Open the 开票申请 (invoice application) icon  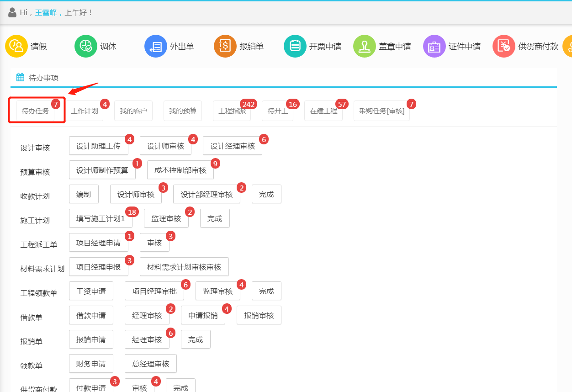coord(312,46)
